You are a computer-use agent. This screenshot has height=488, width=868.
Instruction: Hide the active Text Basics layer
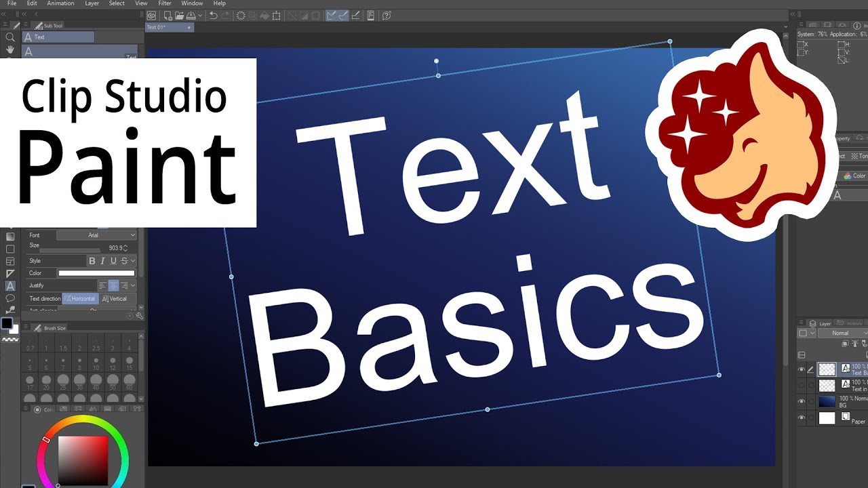pyautogui.click(x=801, y=369)
